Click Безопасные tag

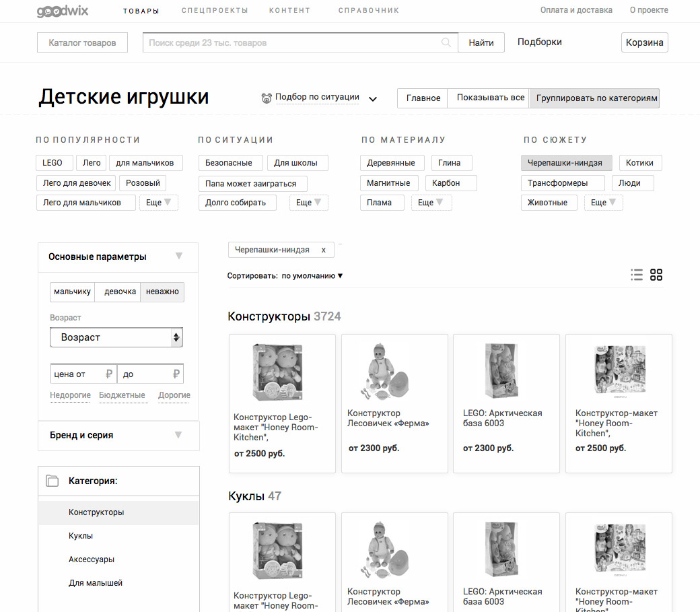(230, 163)
